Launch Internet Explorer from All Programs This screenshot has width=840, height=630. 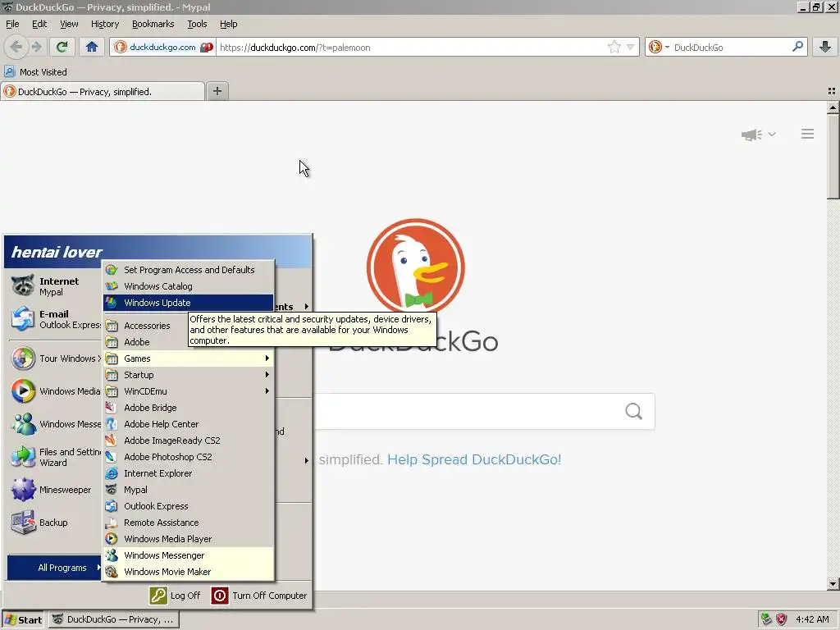[188, 473]
